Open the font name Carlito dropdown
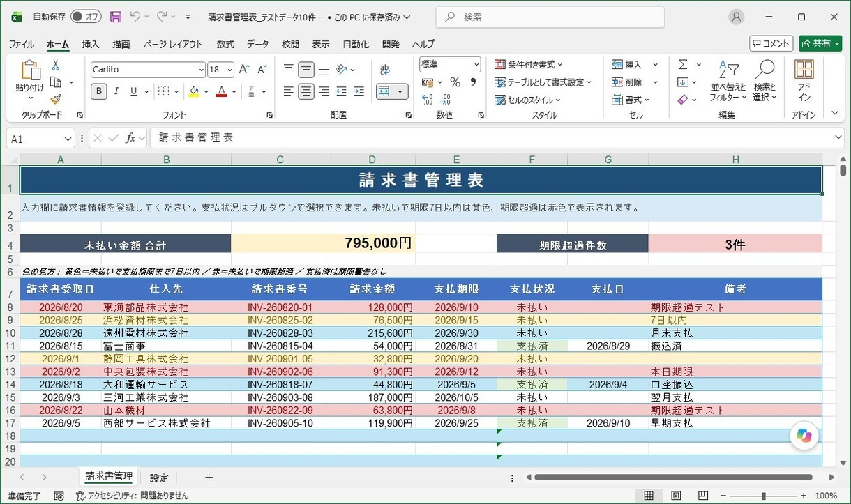Screen dimensions: 851x504 [202, 70]
